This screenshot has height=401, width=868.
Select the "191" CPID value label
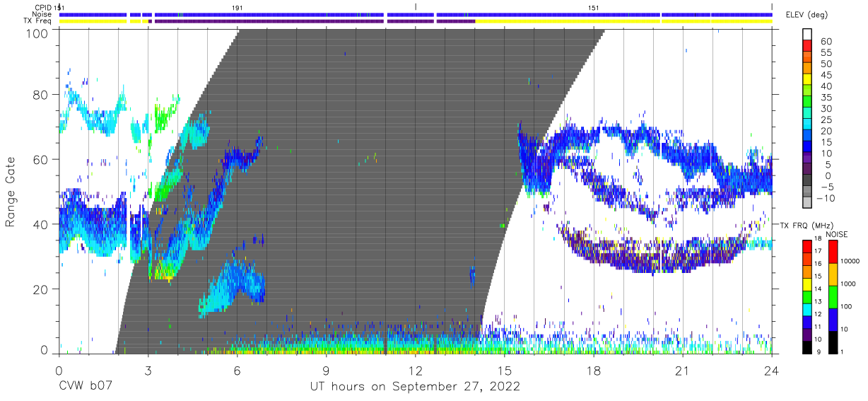(x=237, y=7)
